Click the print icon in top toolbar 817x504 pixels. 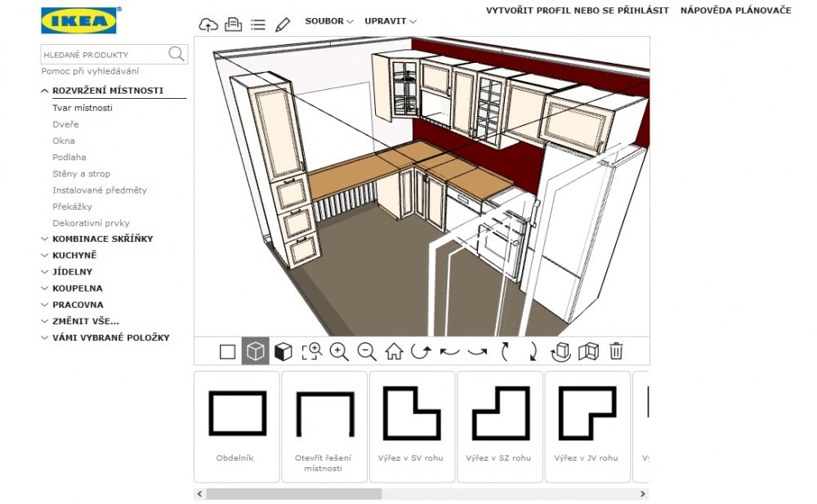click(x=233, y=25)
